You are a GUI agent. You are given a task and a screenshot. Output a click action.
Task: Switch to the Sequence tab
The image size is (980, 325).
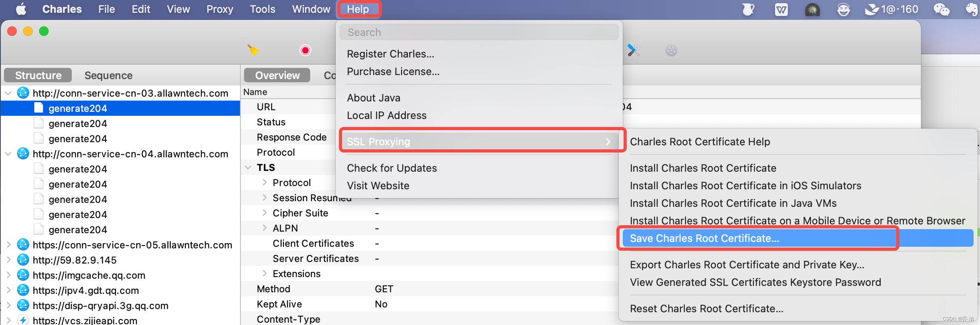pos(108,75)
